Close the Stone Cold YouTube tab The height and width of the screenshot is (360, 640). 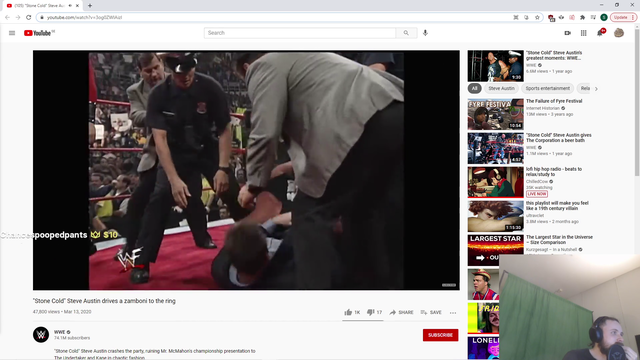[x=78, y=6]
